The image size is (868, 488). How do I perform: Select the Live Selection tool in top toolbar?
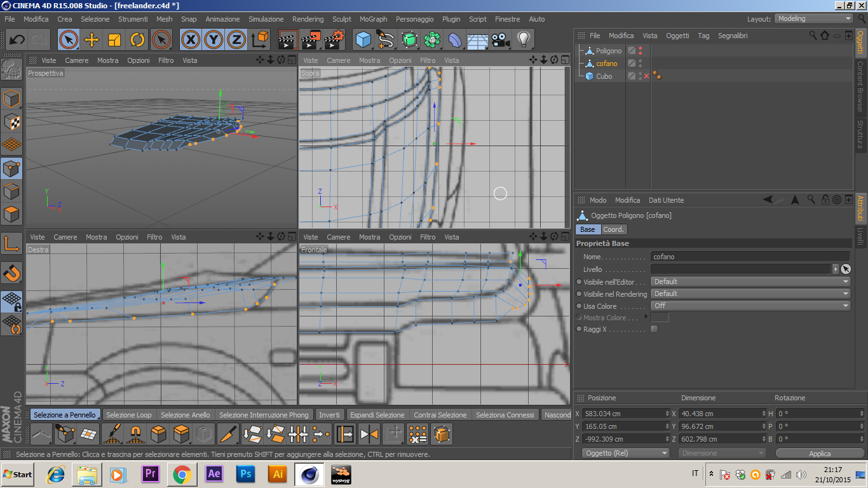pos(69,40)
